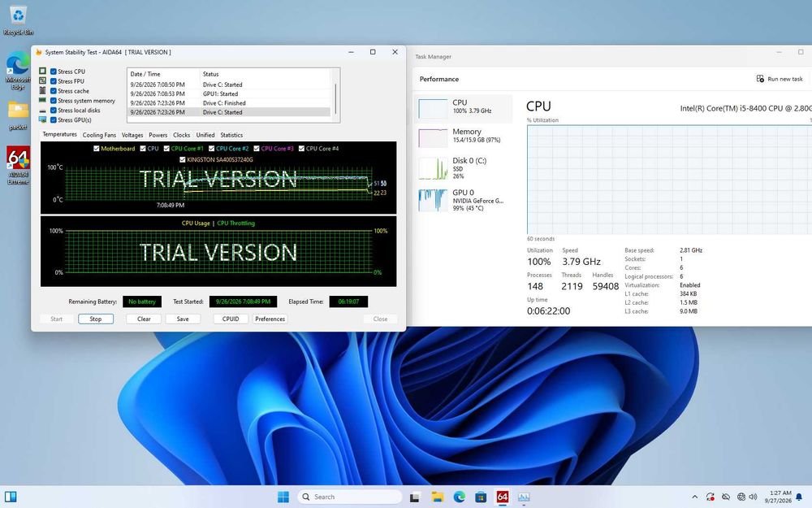Switch to the Statistics tab
This screenshot has height=508, width=812.
(231, 135)
